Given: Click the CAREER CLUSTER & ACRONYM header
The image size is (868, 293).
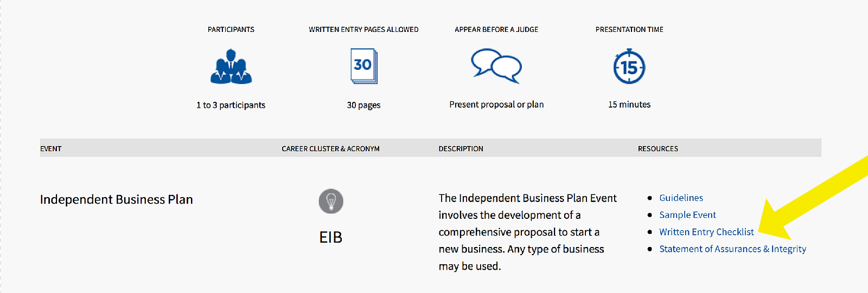Looking at the screenshot, I should (330, 148).
